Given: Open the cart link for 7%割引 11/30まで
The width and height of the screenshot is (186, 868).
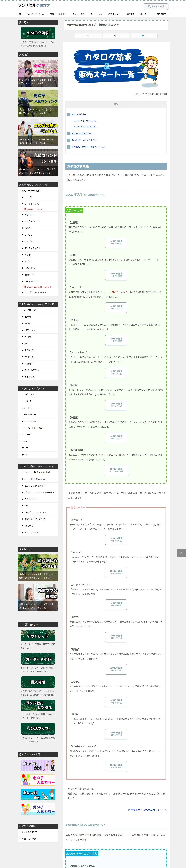Looking at the screenshot, I should [33, 209].
